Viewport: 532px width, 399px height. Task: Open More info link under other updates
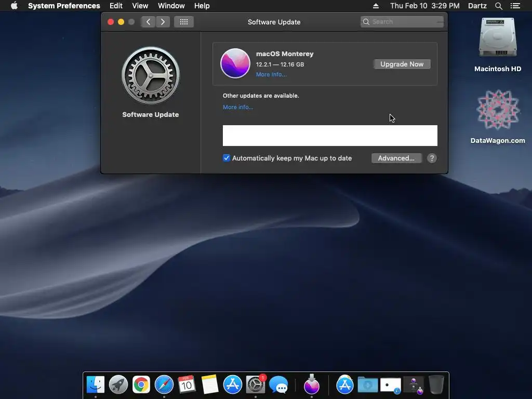click(238, 107)
